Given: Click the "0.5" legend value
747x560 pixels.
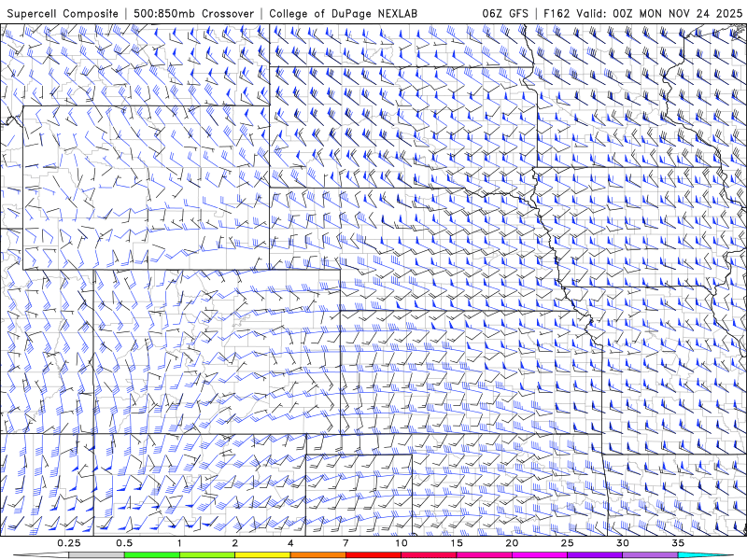Looking at the screenshot, I should (124, 543).
